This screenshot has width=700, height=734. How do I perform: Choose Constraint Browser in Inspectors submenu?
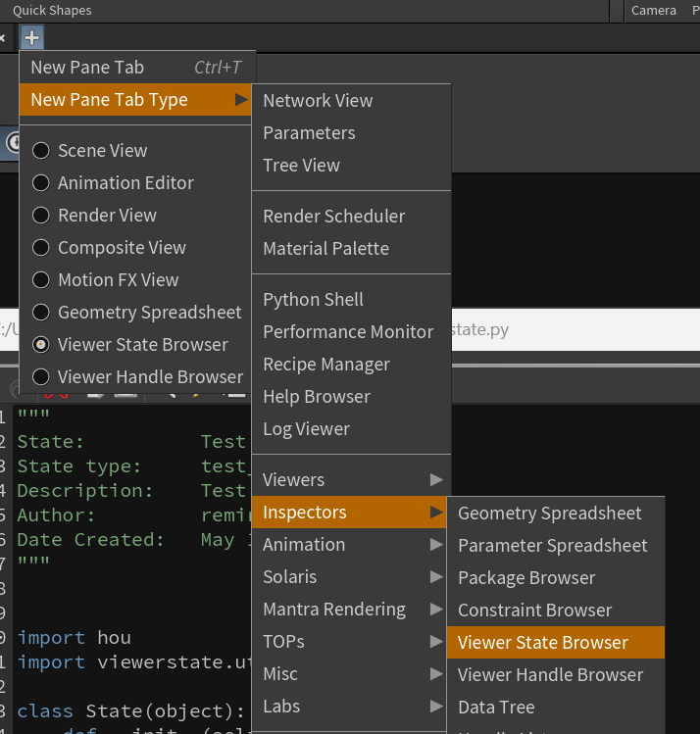[x=556, y=610]
